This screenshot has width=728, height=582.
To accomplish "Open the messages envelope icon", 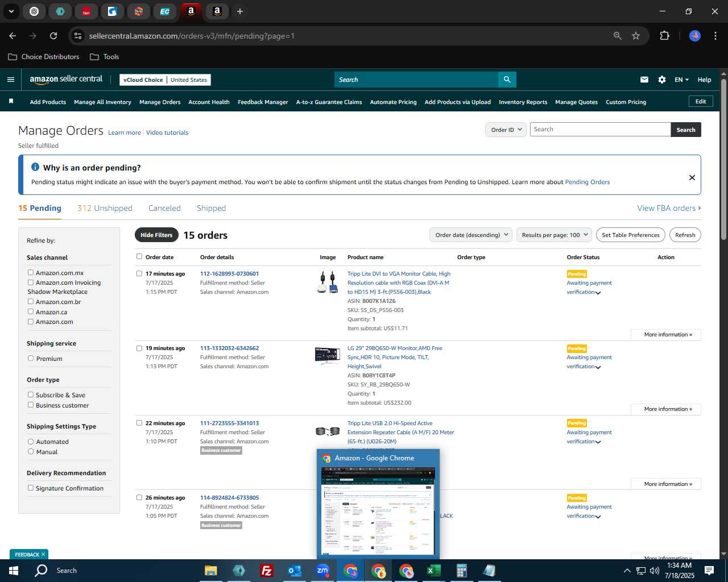I will click(x=644, y=80).
